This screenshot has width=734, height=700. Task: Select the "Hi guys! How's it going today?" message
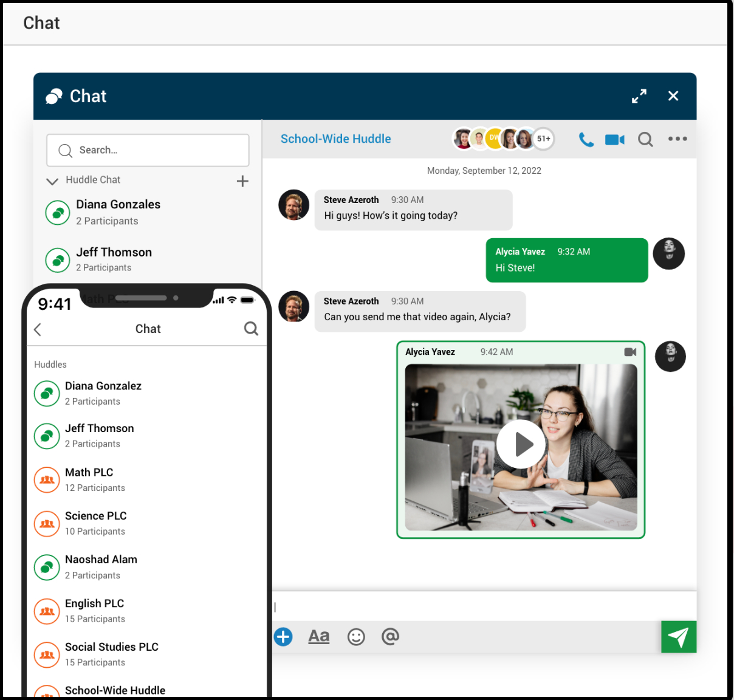(413, 210)
